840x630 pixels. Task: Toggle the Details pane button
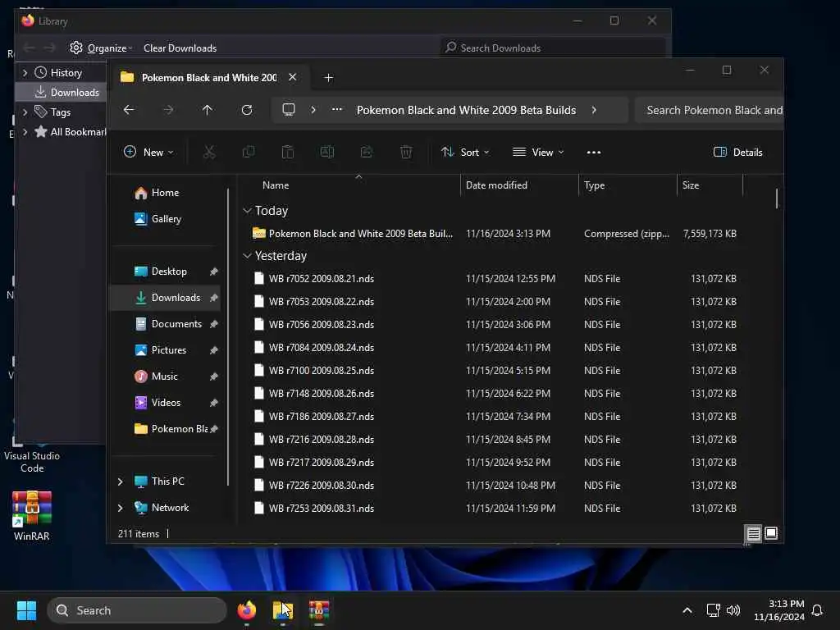point(737,152)
